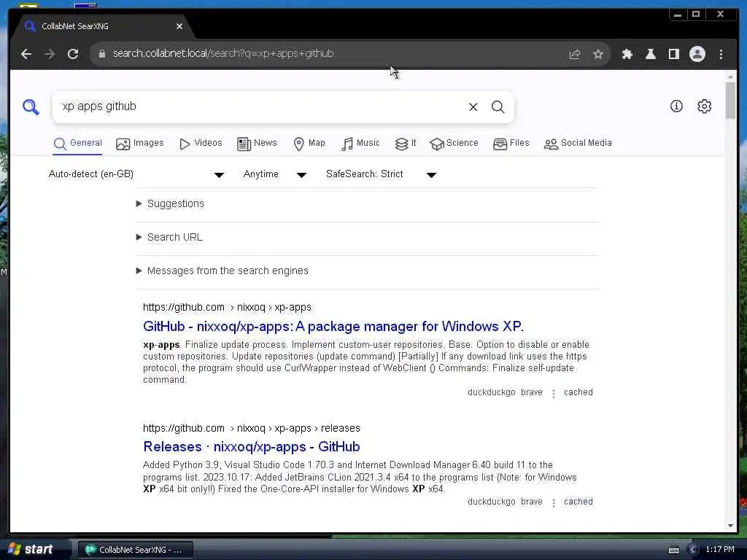747x560 pixels.
Task: Open the Extensions puzzle icon
Action: [627, 54]
